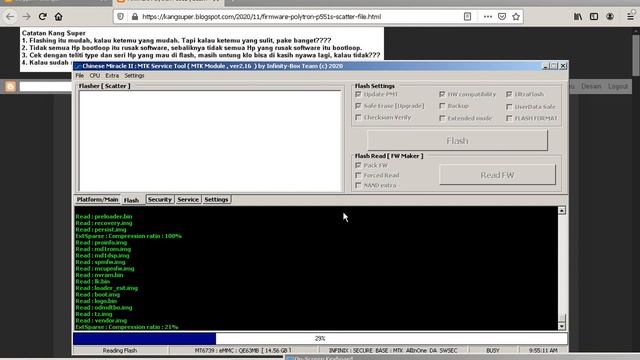Click 'Reading Flash' status bar entry
The height and width of the screenshot is (360, 640).
(120, 350)
